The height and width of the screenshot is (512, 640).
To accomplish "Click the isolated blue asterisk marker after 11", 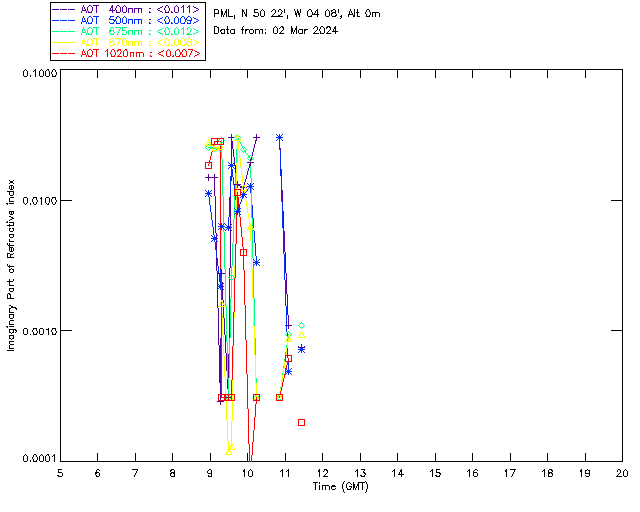I will [x=301, y=349].
